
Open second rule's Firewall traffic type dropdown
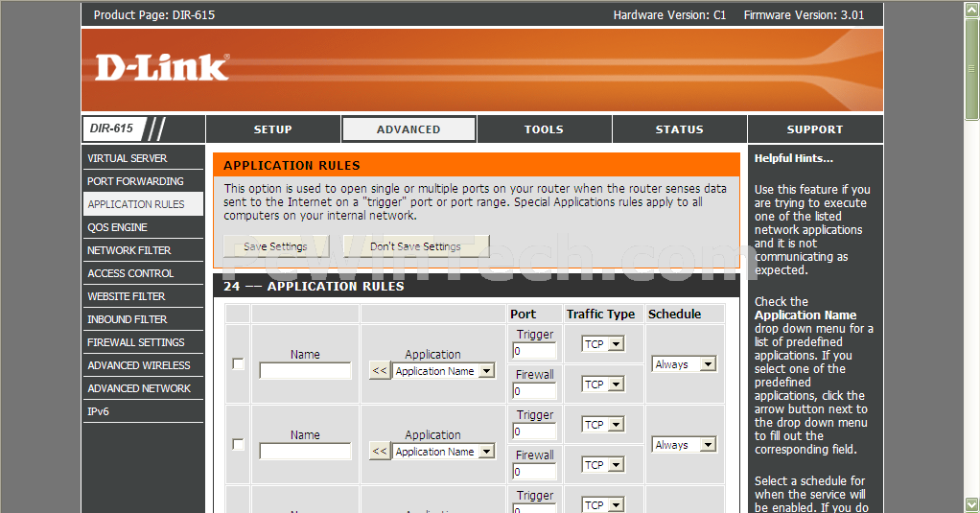(x=603, y=465)
